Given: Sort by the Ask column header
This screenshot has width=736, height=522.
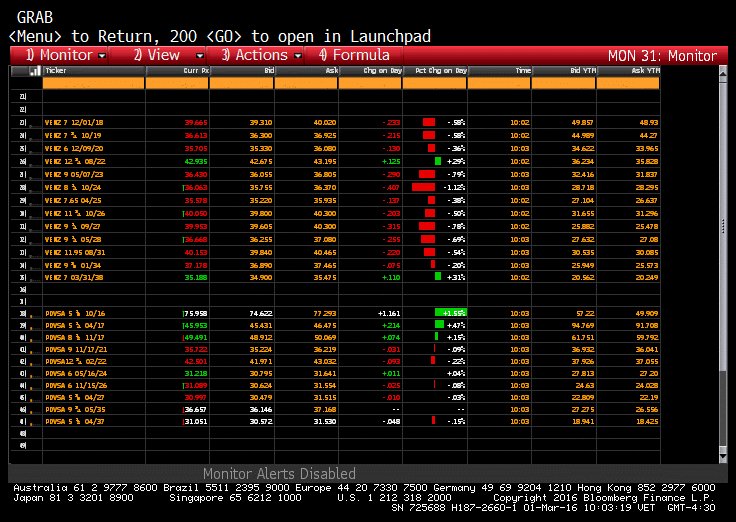Looking at the screenshot, I should [x=306, y=71].
